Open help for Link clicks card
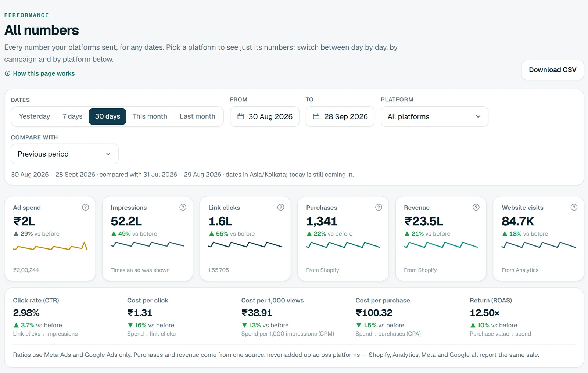Viewport: 588px width, 373px height. (x=281, y=207)
